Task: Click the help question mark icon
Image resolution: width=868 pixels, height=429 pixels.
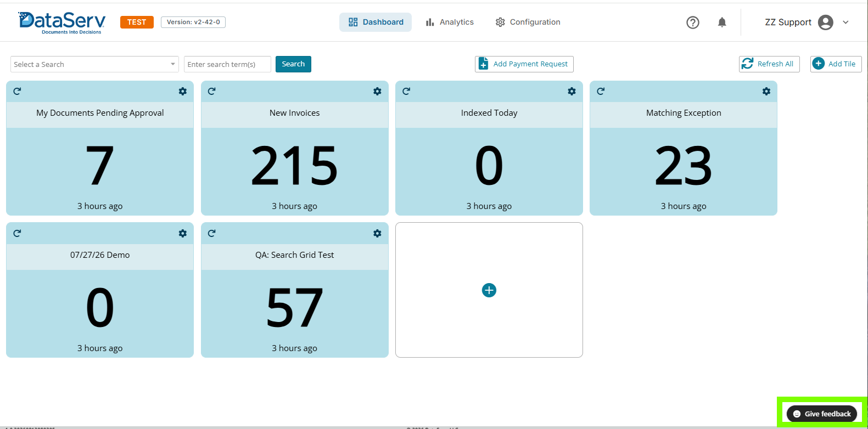Action: point(693,22)
